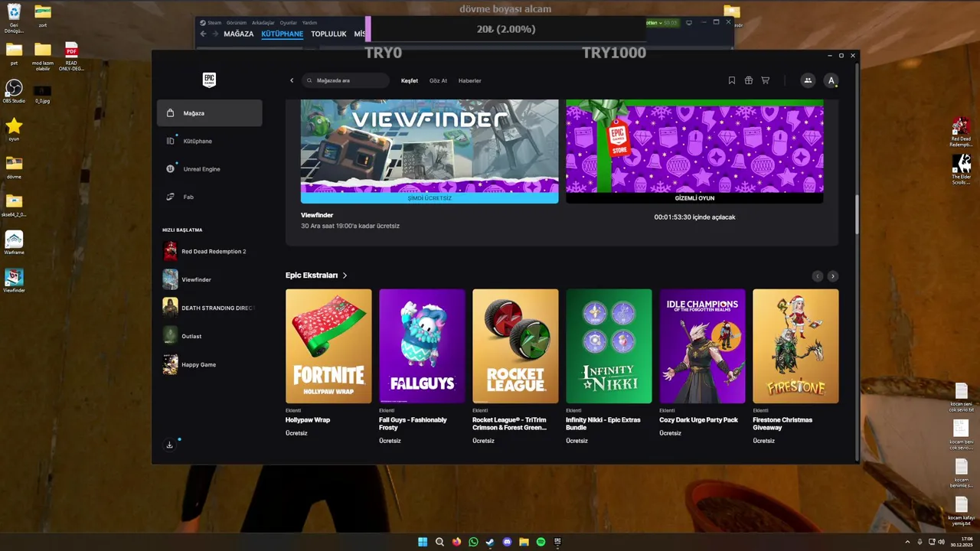Viewport: 980px width, 551px height.
Task: Open the Recycle Bin desktop icon
Action: tap(14, 18)
